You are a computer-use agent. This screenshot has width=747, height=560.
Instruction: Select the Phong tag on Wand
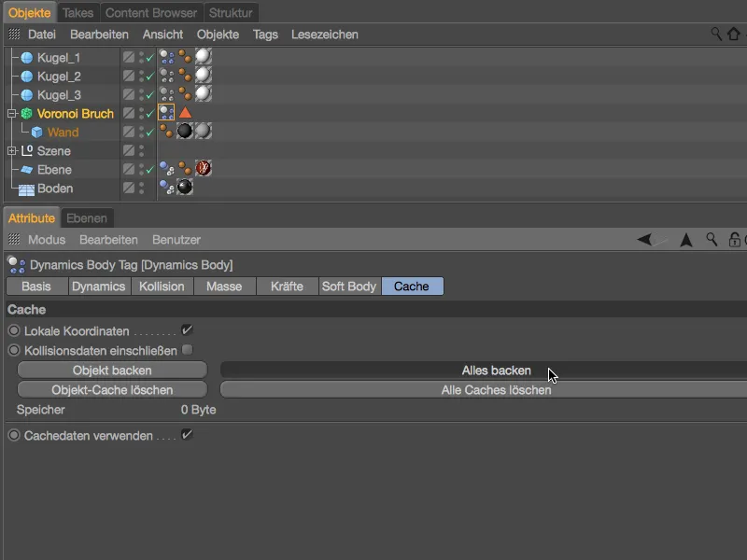click(166, 132)
